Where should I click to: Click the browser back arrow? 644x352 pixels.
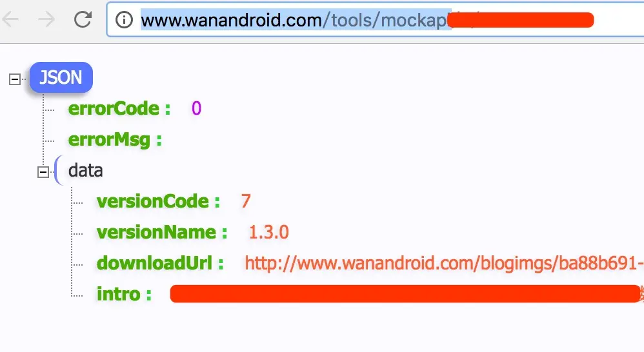(10, 19)
